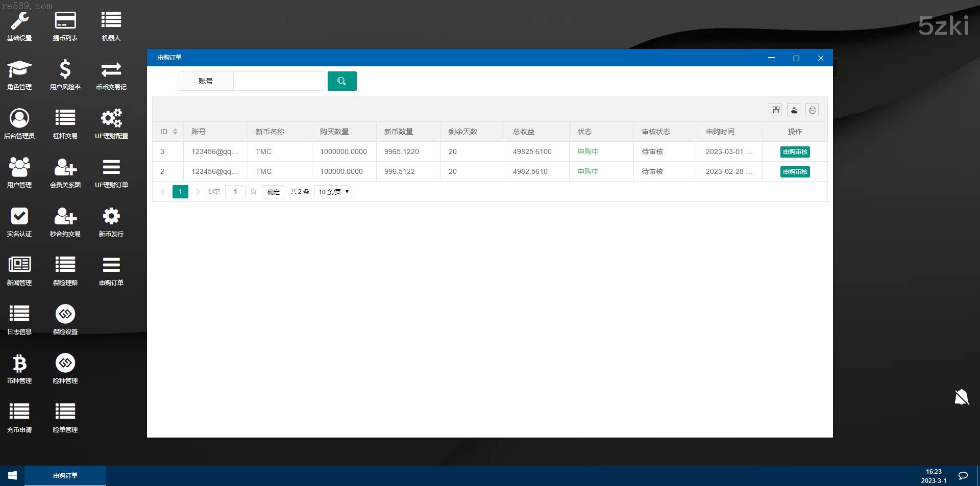Viewport: 980px width, 486px height.
Task: Click the print table icon
Action: point(812,110)
